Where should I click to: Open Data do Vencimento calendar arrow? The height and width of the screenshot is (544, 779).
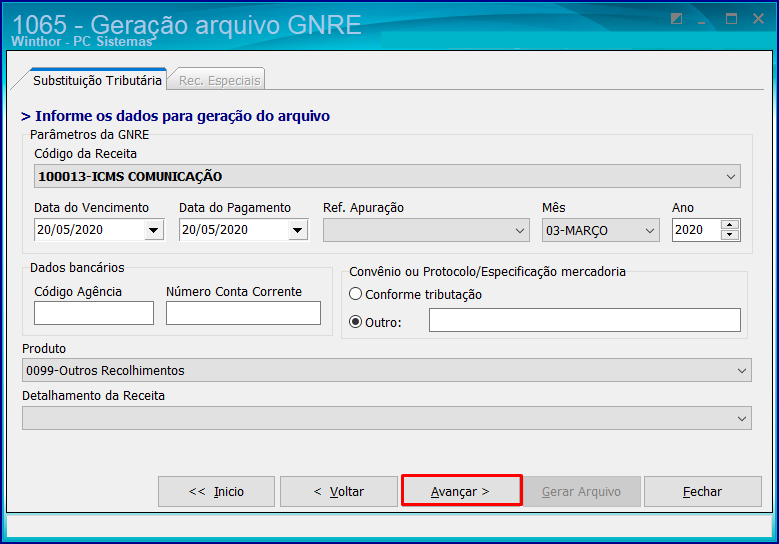(154, 230)
